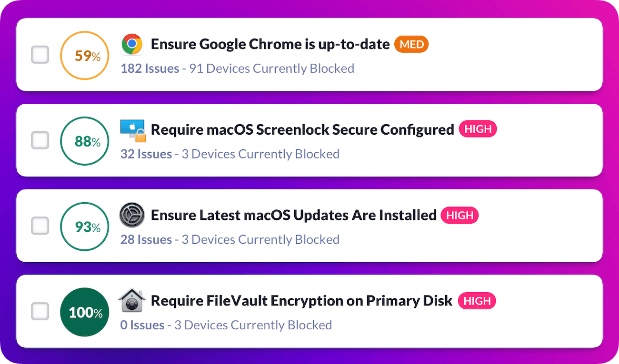Open the 32 Issues link

pyautogui.click(x=146, y=154)
